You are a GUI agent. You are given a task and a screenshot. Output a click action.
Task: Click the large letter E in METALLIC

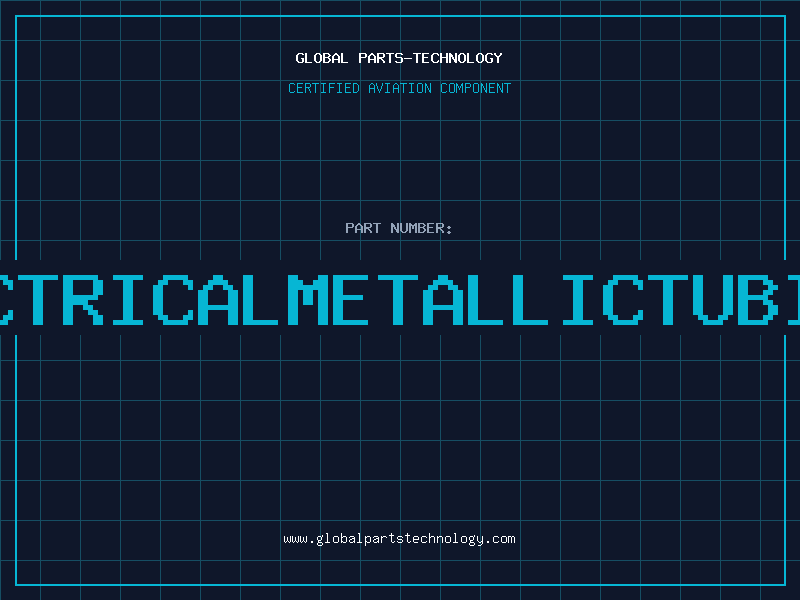353,300
